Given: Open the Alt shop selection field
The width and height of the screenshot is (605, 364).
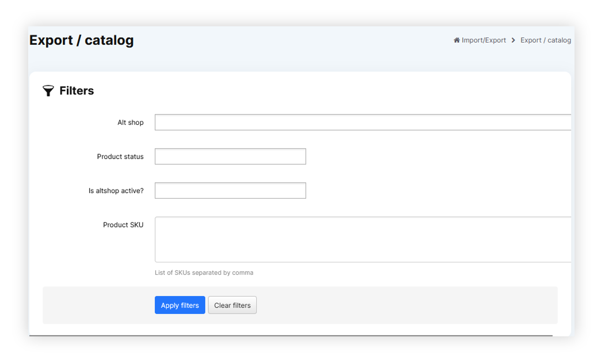Looking at the screenshot, I should pos(363,122).
